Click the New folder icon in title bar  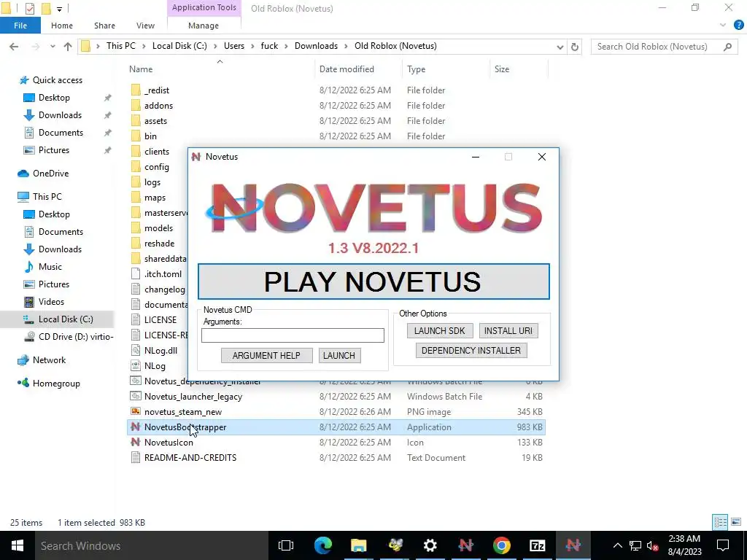[46, 8]
